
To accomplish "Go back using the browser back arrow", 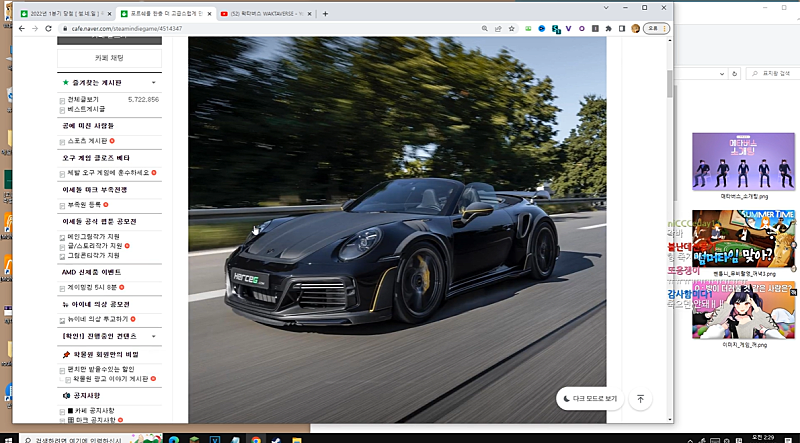I will click(21, 29).
